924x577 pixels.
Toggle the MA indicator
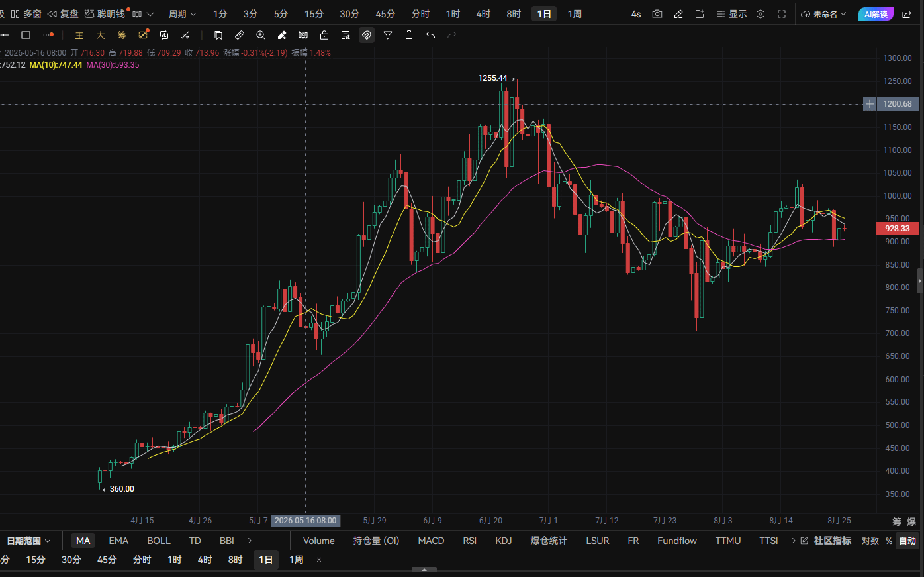(83, 541)
